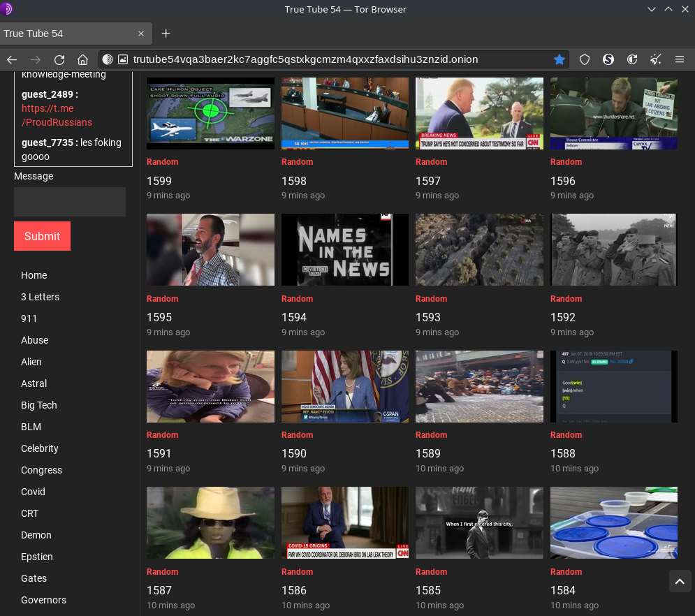Close the True Tube 54 tab
This screenshot has height=616, width=695.
(x=141, y=34)
